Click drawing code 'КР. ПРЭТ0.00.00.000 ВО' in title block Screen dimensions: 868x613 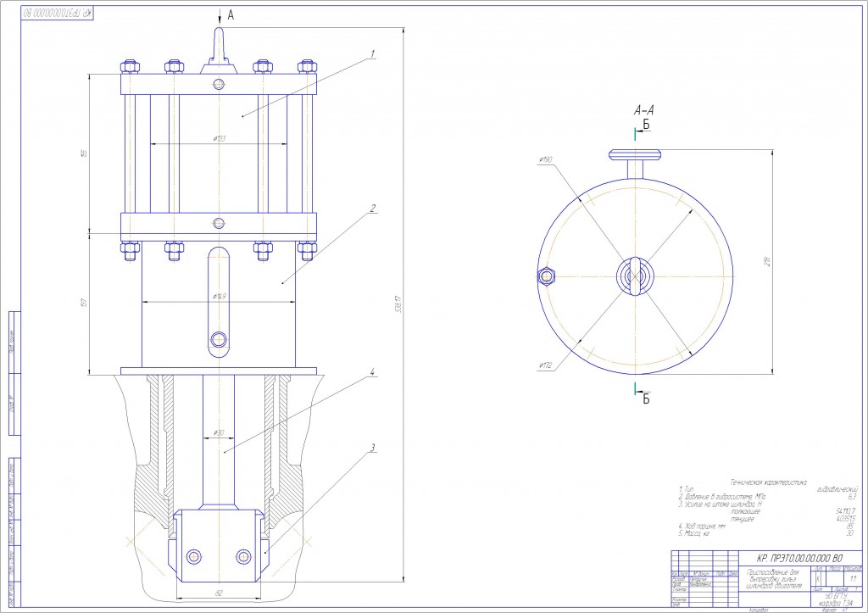click(799, 558)
